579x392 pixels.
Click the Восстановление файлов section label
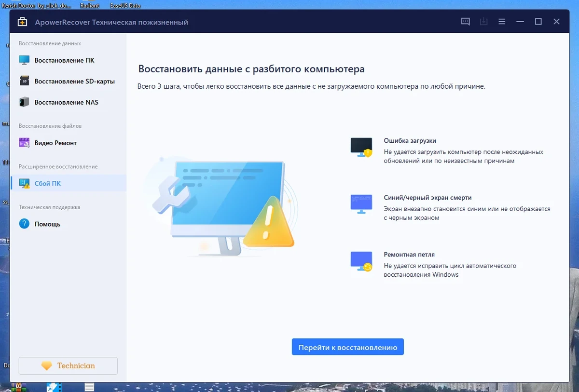click(50, 126)
